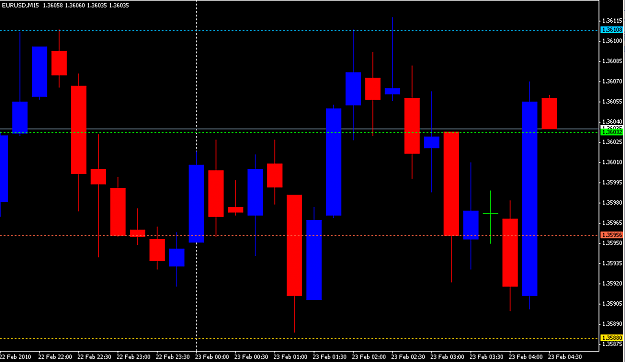Click the 23 Feb 02:30 time label
This screenshot has height=362, width=625.
click(x=409, y=356)
